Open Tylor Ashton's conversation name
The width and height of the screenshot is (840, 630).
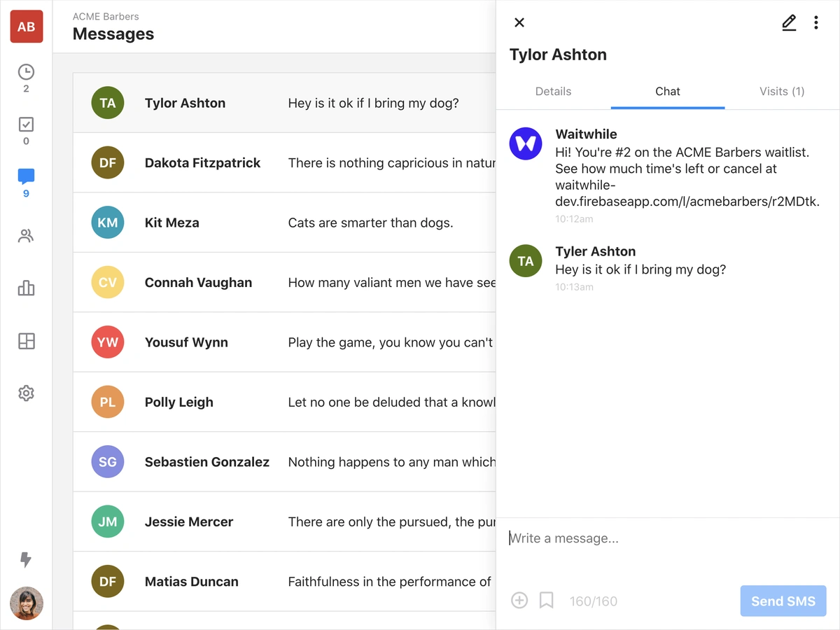185,103
